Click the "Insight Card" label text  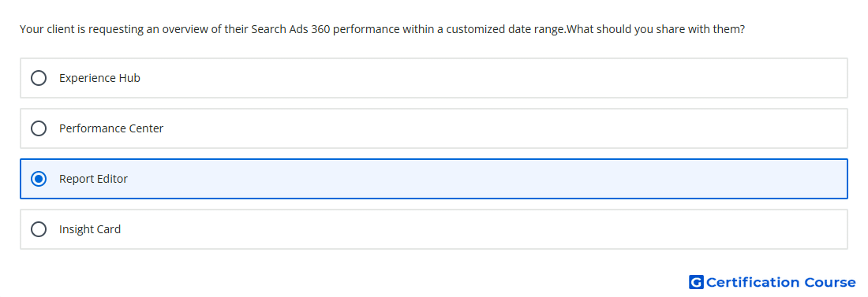(x=90, y=229)
